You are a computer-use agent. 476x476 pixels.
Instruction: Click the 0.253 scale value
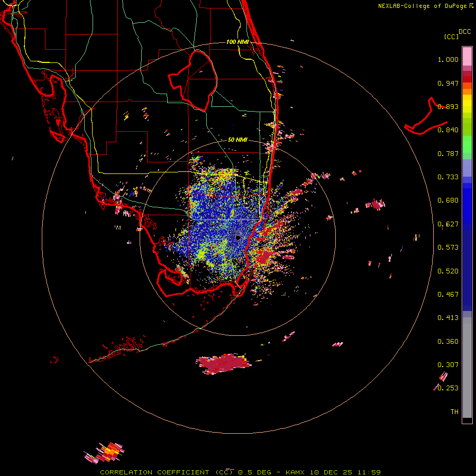(x=448, y=388)
